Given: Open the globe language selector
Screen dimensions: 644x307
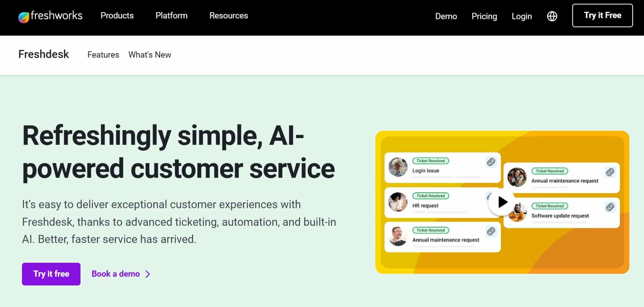Looking at the screenshot, I should pyautogui.click(x=552, y=16).
